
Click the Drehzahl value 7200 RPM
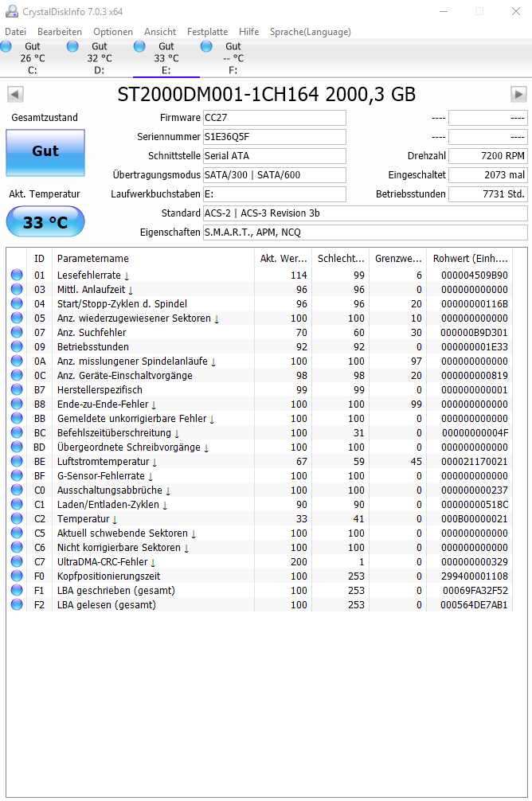pos(488,156)
